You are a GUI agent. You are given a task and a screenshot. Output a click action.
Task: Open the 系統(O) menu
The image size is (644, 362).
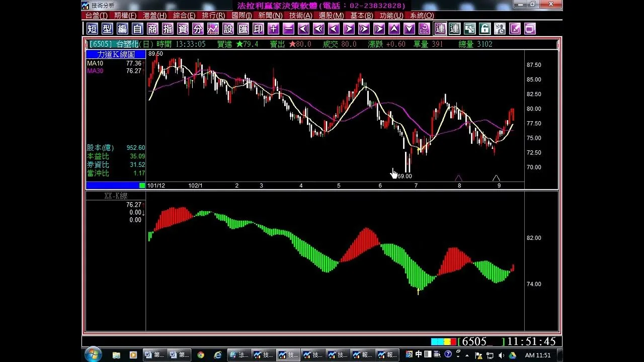coord(422,16)
